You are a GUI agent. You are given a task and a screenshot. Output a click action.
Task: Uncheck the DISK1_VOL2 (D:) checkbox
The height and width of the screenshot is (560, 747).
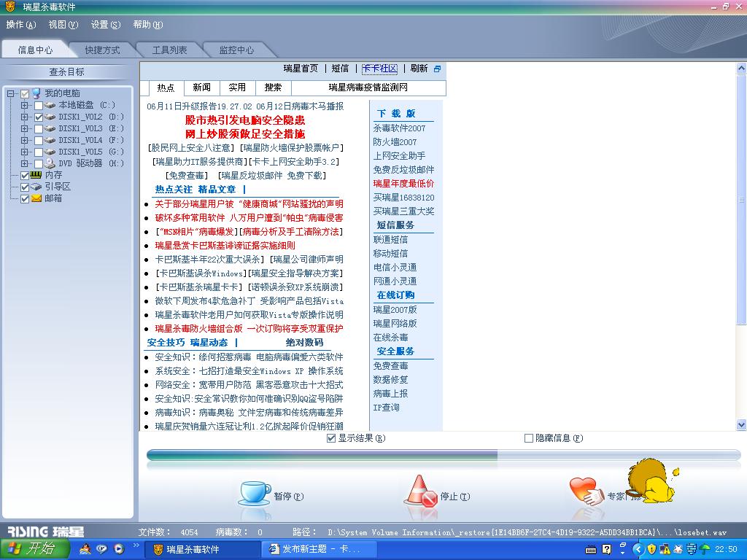coord(39,117)
